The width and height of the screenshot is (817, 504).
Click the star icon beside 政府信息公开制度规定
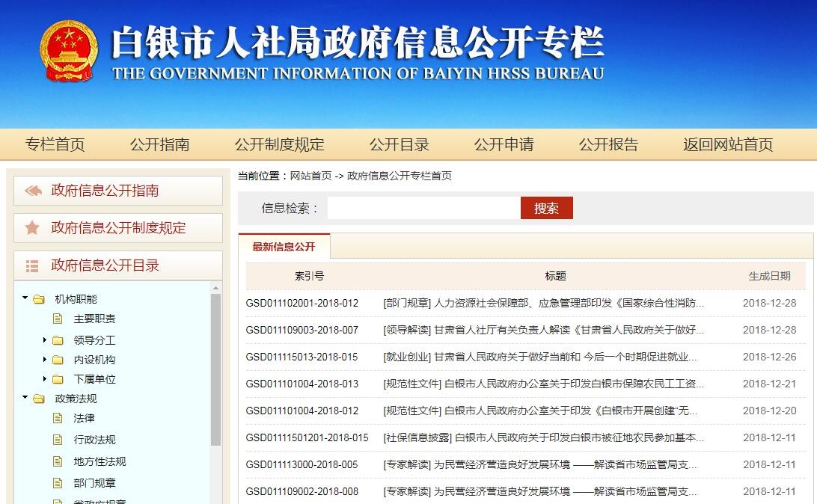pyautogui.click(x=32, y=228)
